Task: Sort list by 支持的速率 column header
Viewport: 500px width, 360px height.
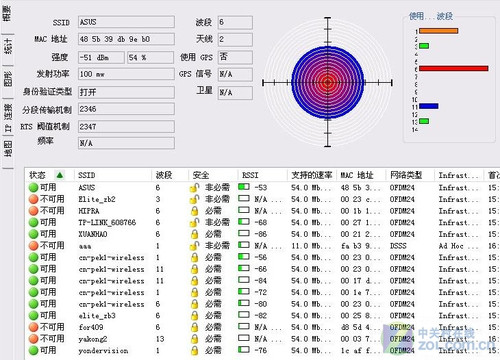Action: pyautogui.click(x=312, y=175)
